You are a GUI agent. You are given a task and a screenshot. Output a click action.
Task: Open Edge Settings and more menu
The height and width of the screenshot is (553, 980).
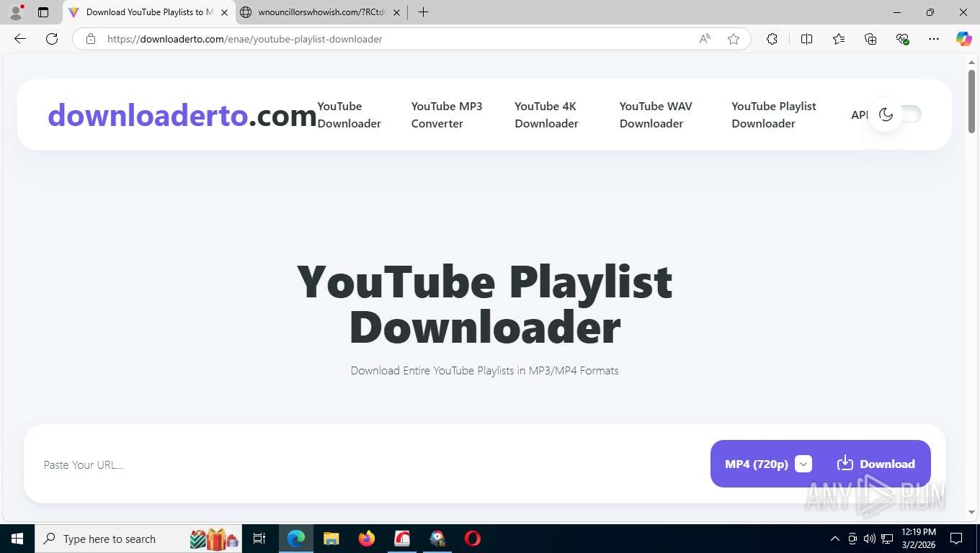pos(934,39)
